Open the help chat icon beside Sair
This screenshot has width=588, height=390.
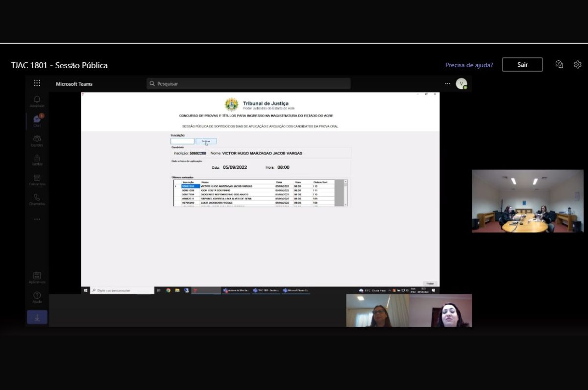pos(559,65)
